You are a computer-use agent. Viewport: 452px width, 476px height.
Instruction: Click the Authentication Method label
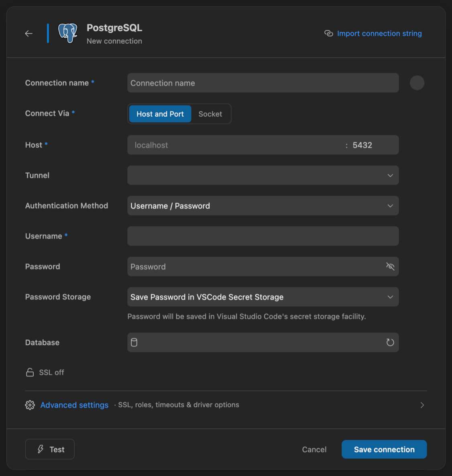tap(67, 206)
